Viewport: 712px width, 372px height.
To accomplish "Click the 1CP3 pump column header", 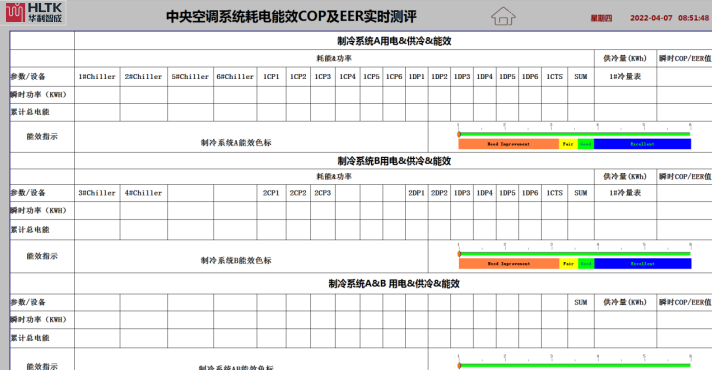I will click(323, 77).
